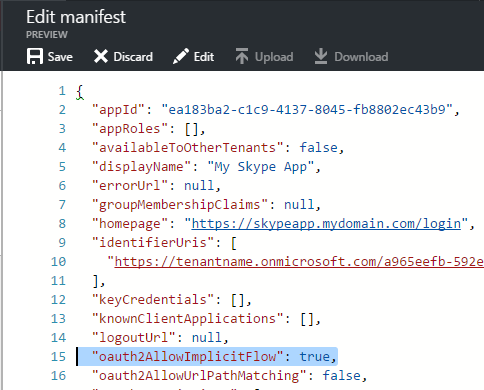Click the "identifierUris" key
Image resolution: width=484 pixels, height=390 pixels.
pyautogui.click(x=153, y=243)
